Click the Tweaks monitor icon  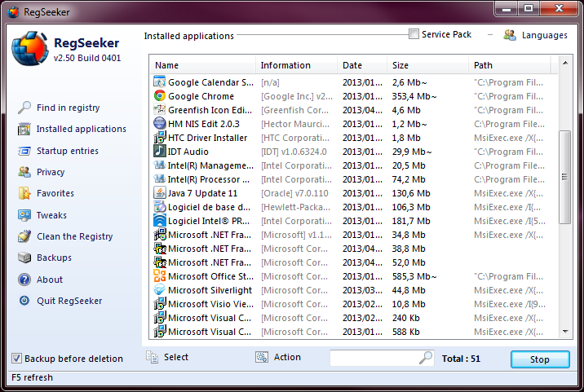tap(24, 215)
